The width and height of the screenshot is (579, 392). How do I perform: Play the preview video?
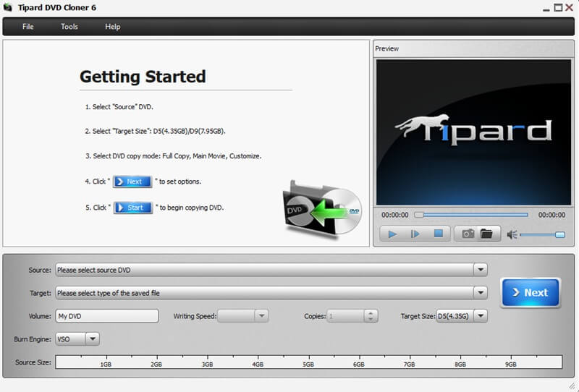click(x=392, y=234)
